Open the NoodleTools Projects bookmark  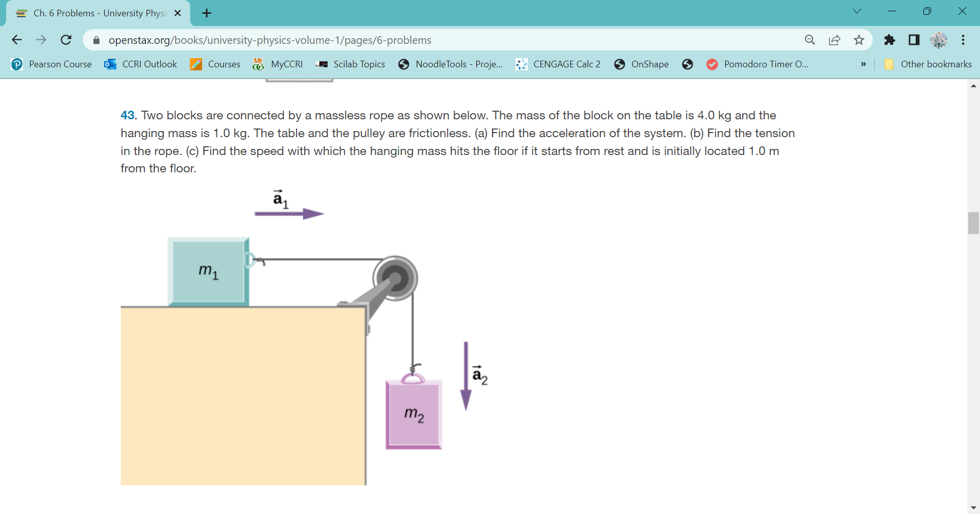[x=451, y=64]
